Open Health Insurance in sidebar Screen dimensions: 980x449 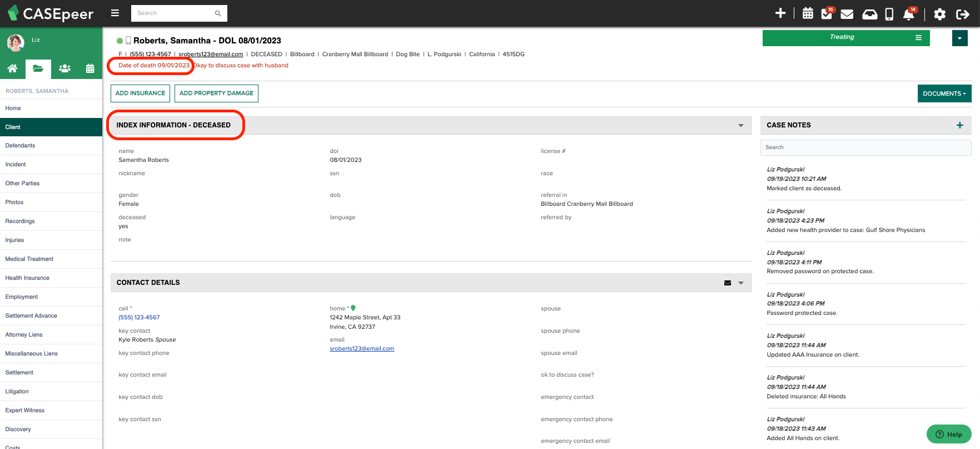51,278
